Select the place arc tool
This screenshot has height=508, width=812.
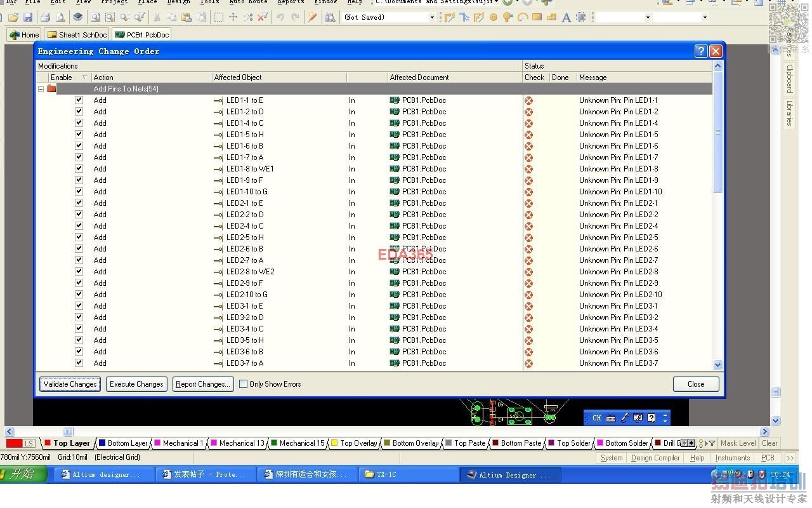click(x=522, y=17)
